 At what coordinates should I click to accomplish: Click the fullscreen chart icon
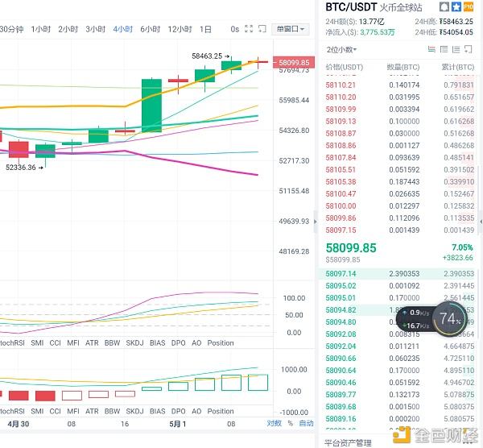pos(248,29)
